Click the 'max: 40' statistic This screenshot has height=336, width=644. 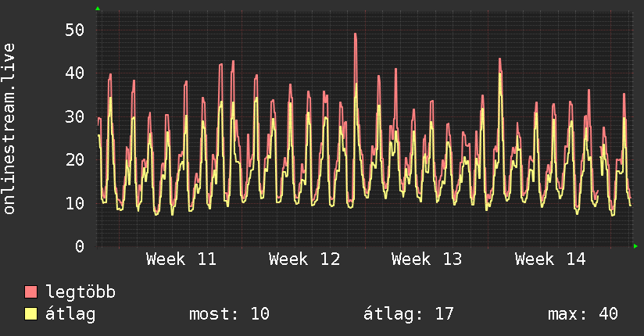583,314
